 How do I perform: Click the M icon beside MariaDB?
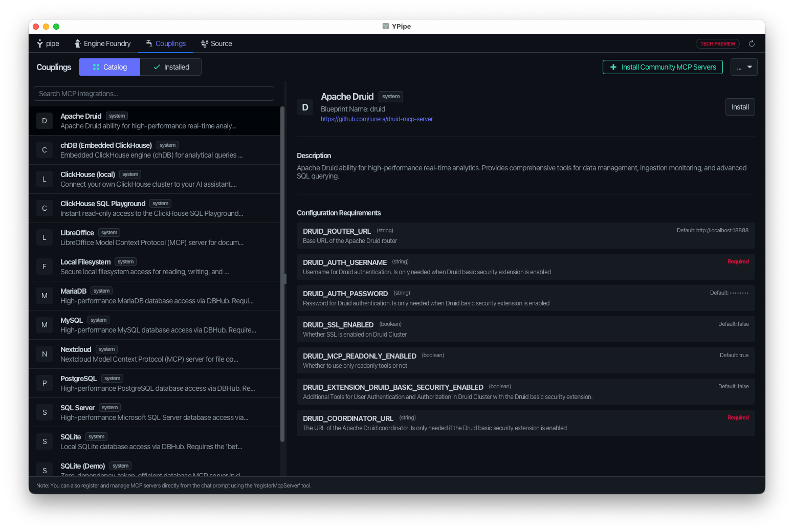click(x=45, y=296)
